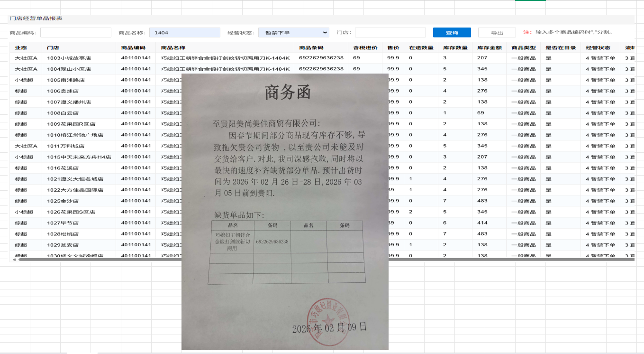Screen dimensions: 644x354
Task: Click the 导出 (export) button
Action: tap(497, 33)
